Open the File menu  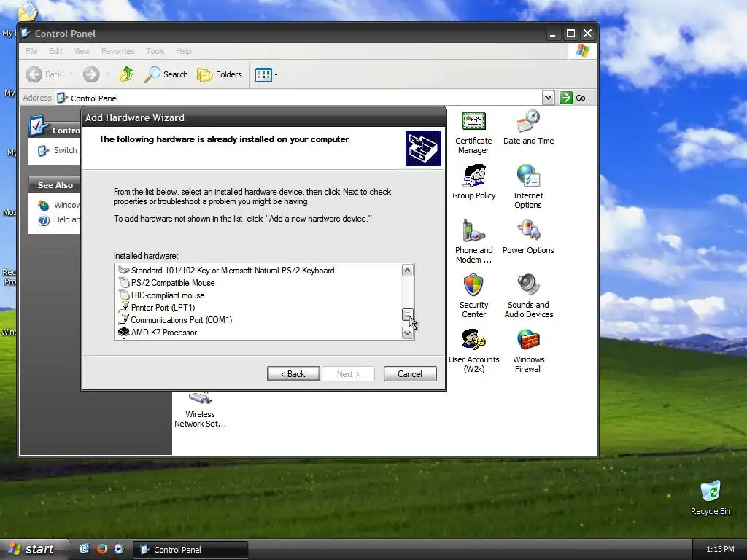tap(31, 51)
